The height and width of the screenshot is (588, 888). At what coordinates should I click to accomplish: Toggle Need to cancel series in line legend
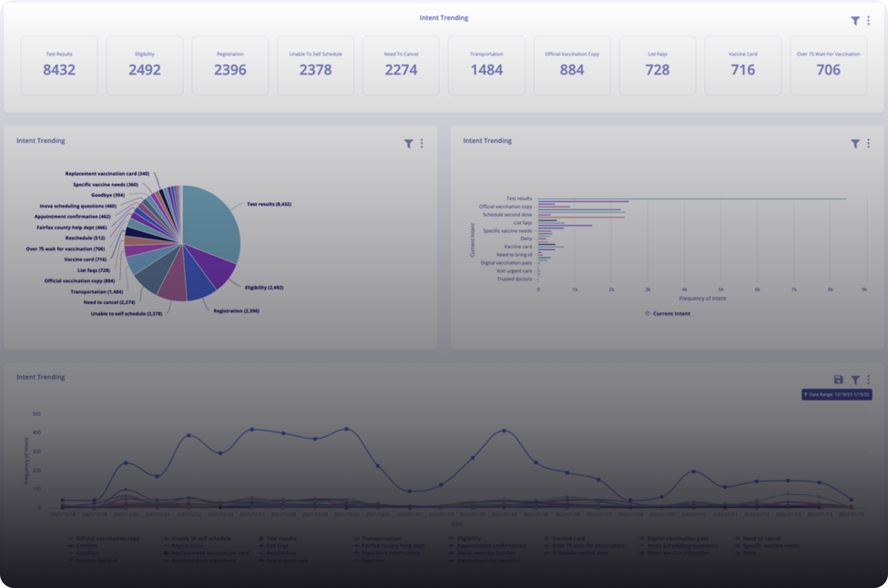(x=758, y=539)
